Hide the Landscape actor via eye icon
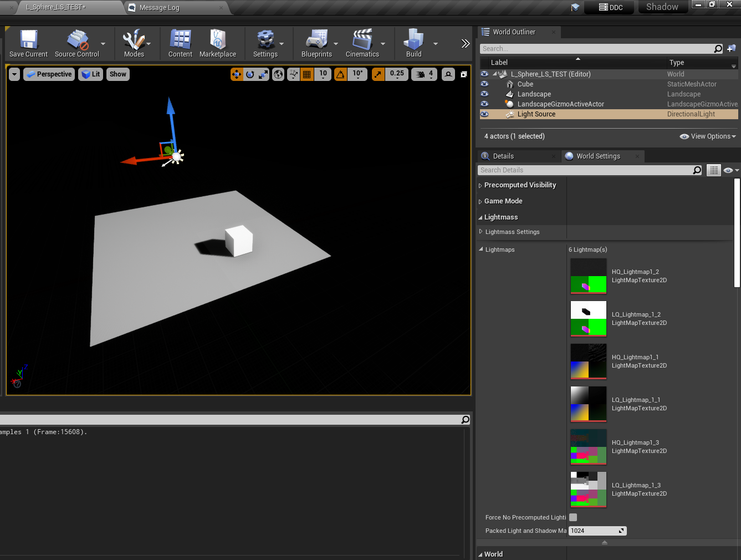The height and width of the screenshot is (560, 741). [484, 94]
